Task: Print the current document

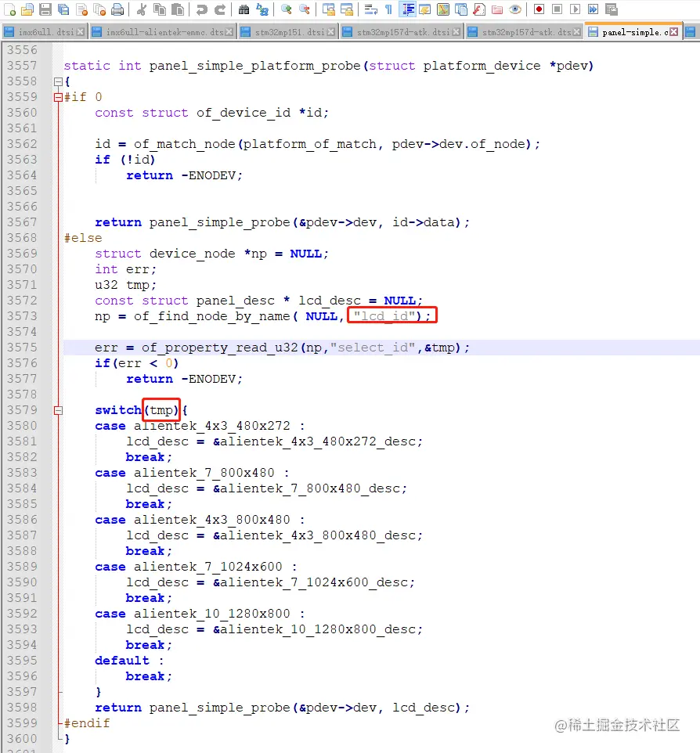Action: tap(117, 9)
